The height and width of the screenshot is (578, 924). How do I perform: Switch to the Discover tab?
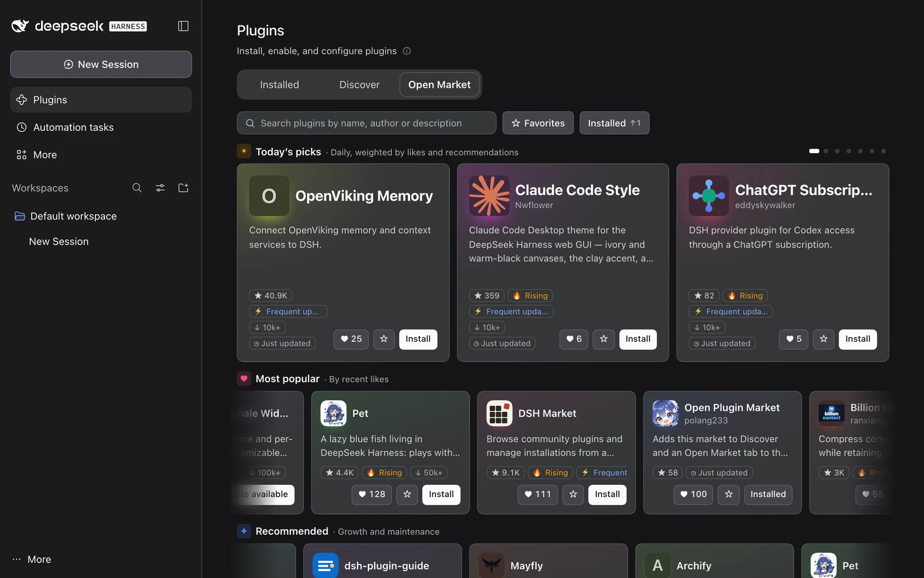coord(359,85)
